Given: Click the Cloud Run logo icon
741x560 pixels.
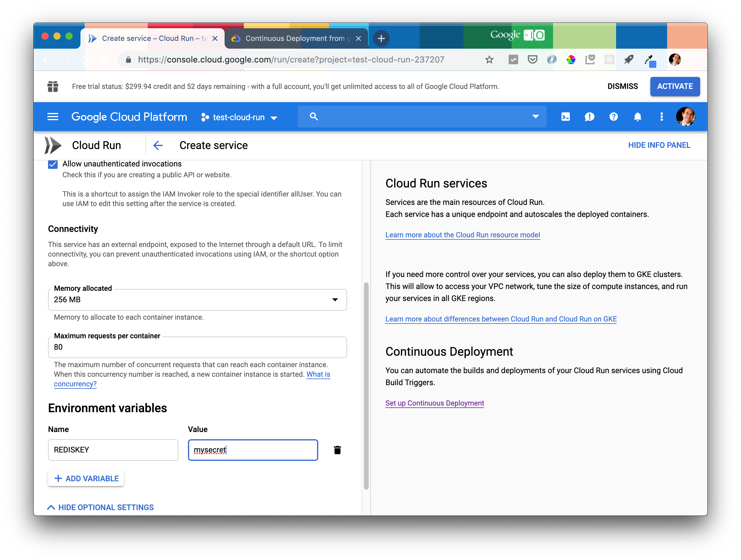Looking at the screenshot, I should pyautogui.click(x=53, y=145).
